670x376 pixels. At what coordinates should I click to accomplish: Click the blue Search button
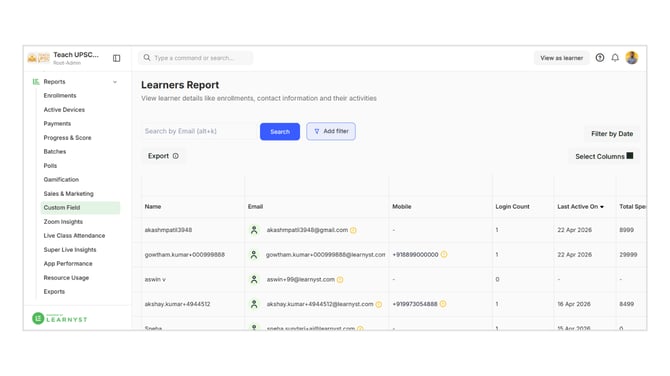[280, 132]
